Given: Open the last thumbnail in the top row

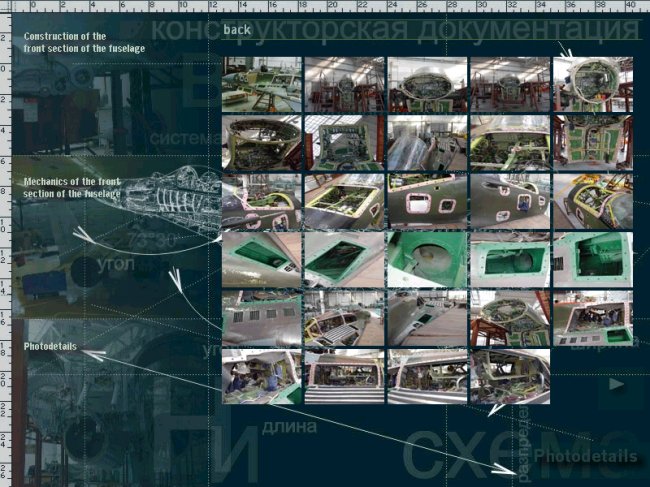Looking at the screenshot, I should point(592,83).
